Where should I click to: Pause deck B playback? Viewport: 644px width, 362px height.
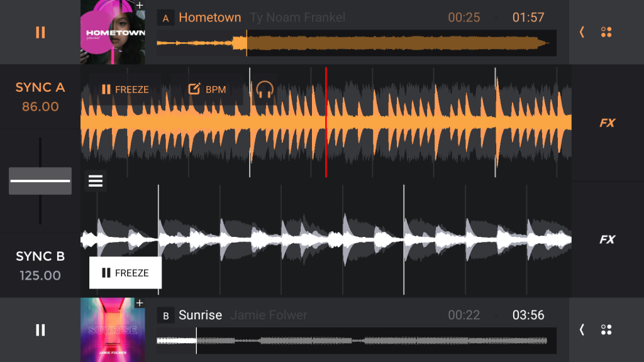40,330
